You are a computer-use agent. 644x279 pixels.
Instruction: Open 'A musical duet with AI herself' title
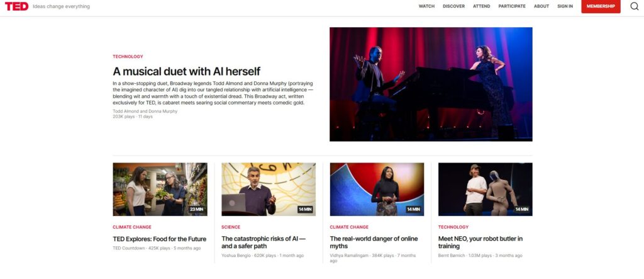pyautogui.click(x=186, y=71)
